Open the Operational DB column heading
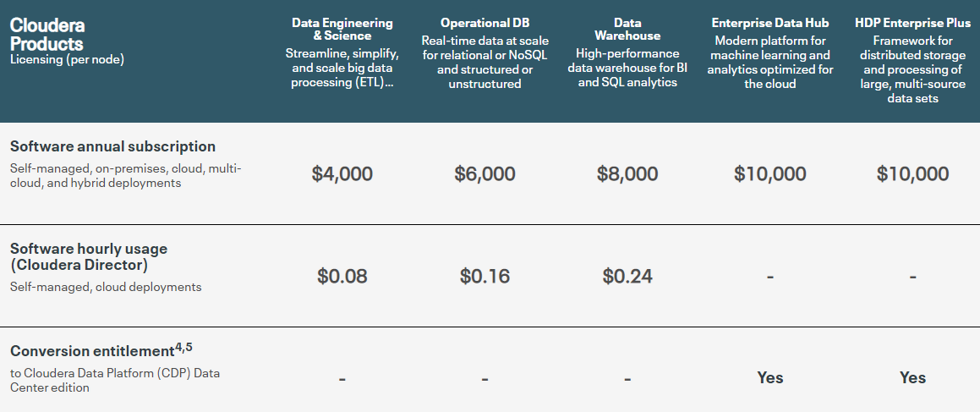The width and height of the screenshot is (980, 412). coord(485,23)
